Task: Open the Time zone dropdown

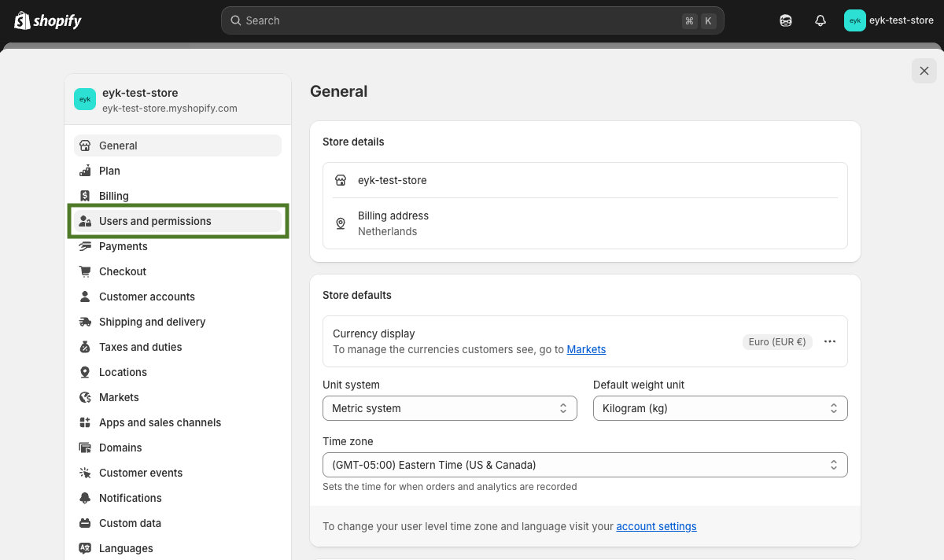Action: (x=585, y=465)
